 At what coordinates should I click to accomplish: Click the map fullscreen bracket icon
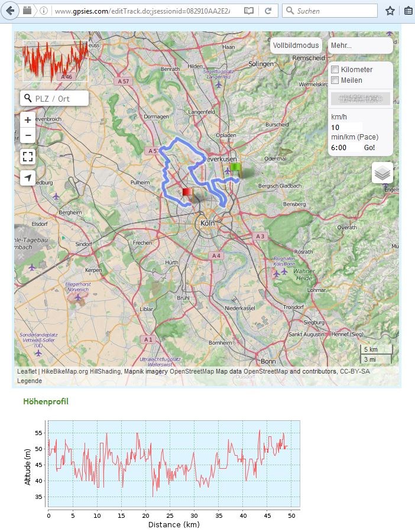pyautogui.click(x=28, y=157)
